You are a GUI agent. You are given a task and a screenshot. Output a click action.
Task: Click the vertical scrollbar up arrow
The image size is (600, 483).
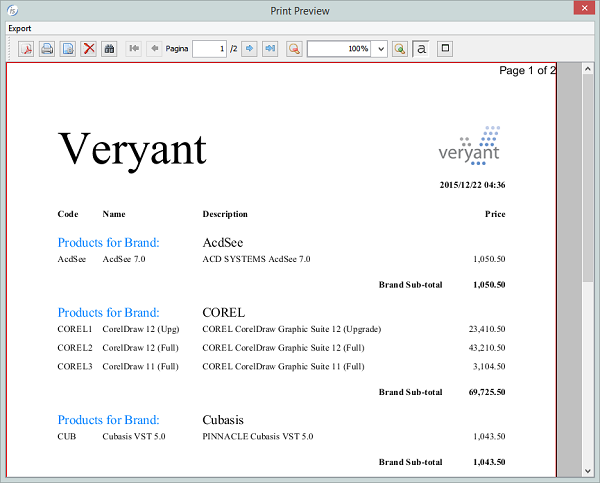(589, 69)
